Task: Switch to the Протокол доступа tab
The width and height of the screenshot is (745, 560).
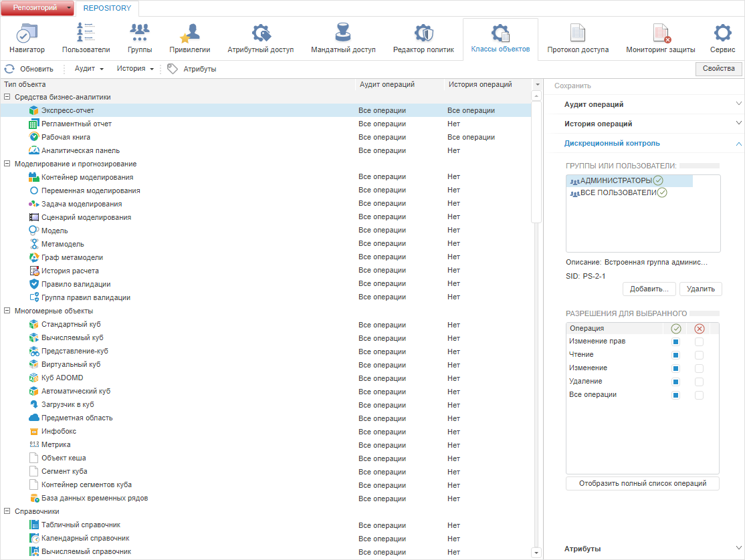Action: coord(578,40)
